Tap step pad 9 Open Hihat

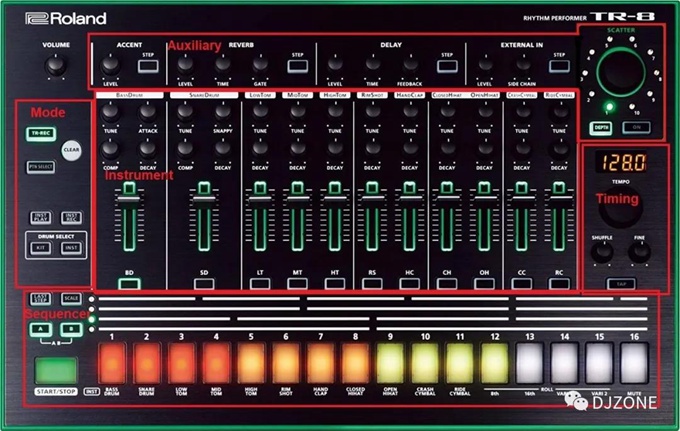point(390,363)
